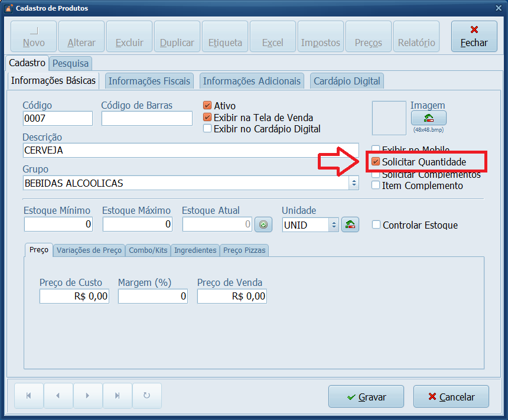
Task: Open the unit management icon beside Unidade
Action: coord(350,224)
